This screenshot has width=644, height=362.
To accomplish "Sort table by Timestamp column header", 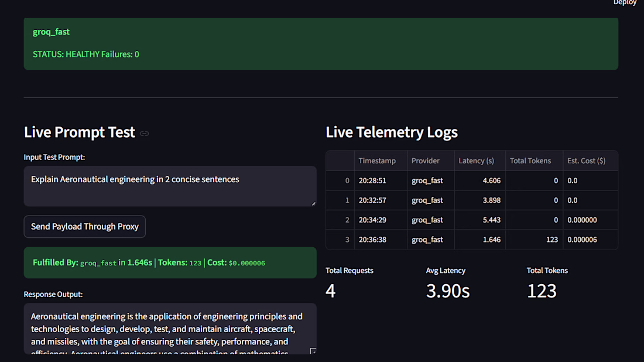I will pyautogui.click(x=381, y=160).
